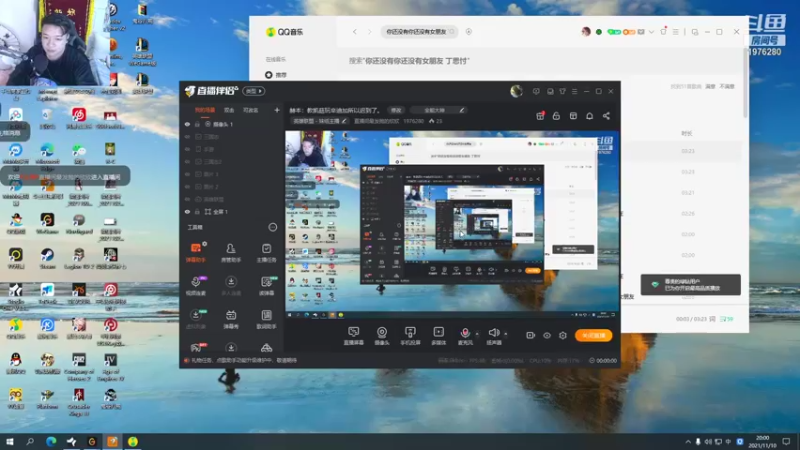This screenshot has width=800, height=450.
Task: Open the danmaku show tool
Action: point(231,319)
